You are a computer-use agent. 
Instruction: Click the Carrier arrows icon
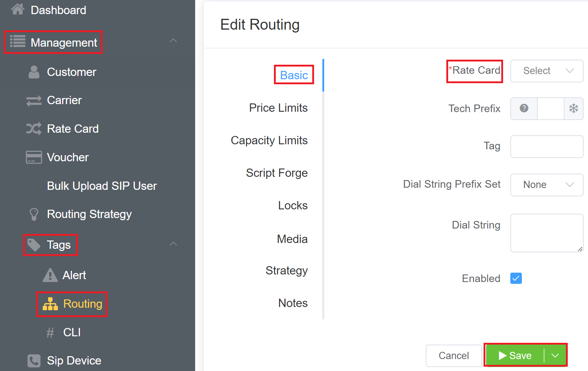point(34,101)
